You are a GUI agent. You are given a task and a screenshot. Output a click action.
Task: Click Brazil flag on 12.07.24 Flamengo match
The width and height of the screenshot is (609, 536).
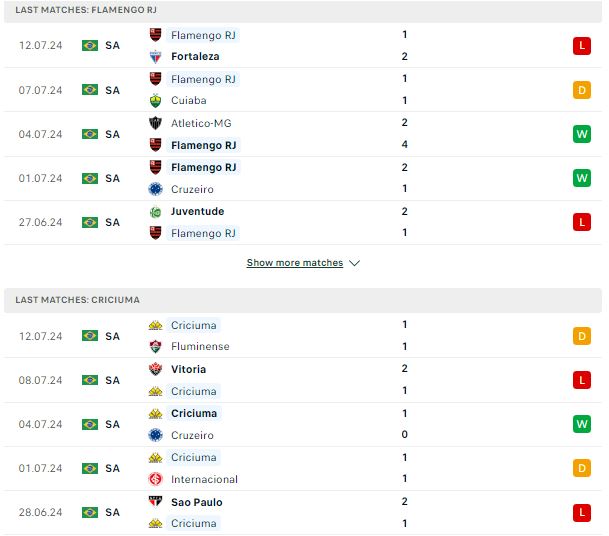click(90, 45)
